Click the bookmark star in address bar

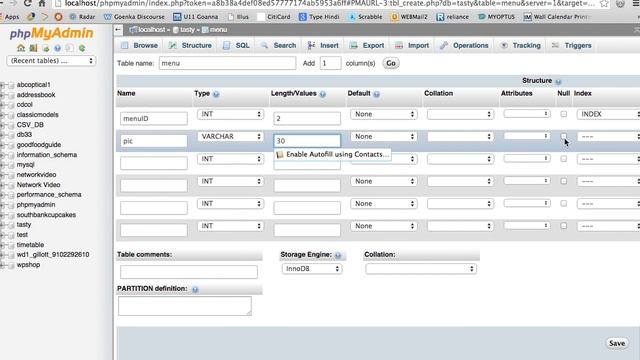coord(604,4)
